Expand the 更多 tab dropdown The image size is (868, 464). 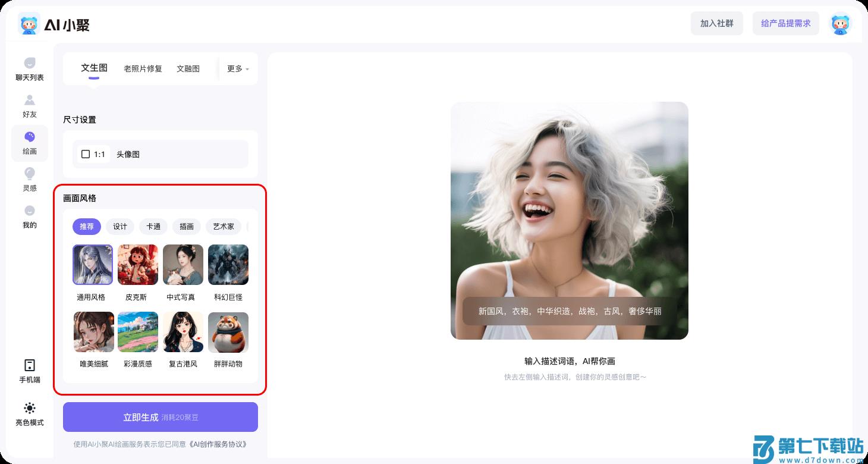tap(237, 68)
